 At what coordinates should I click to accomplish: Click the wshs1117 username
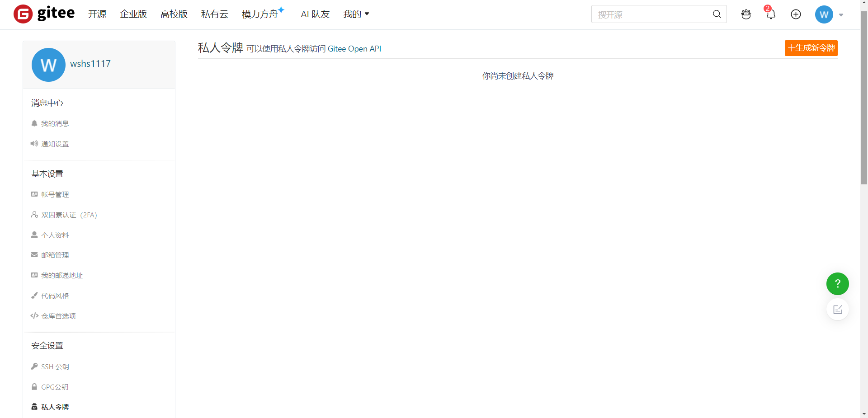tap(90, 64)
